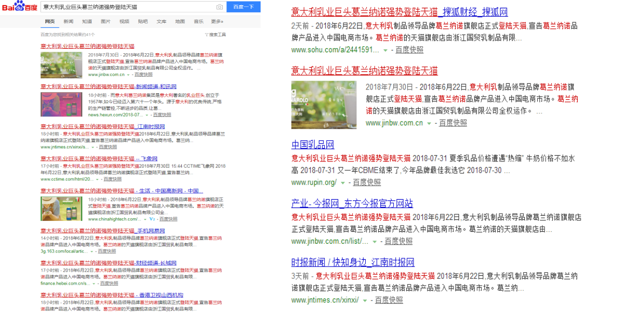644x312 pixels.
Task: Open result ending -- 飞象网
Action: pos(99,159)
